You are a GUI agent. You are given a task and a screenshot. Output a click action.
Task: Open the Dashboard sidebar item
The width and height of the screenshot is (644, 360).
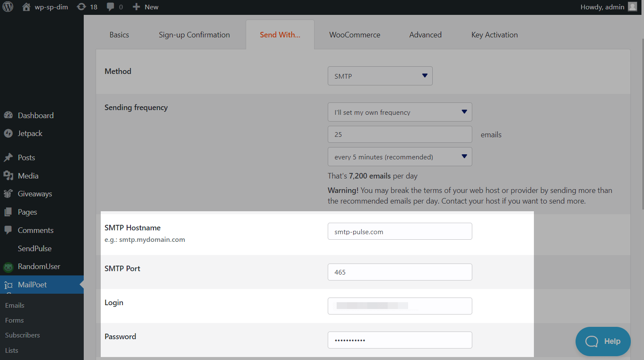(x=36, y=116)
